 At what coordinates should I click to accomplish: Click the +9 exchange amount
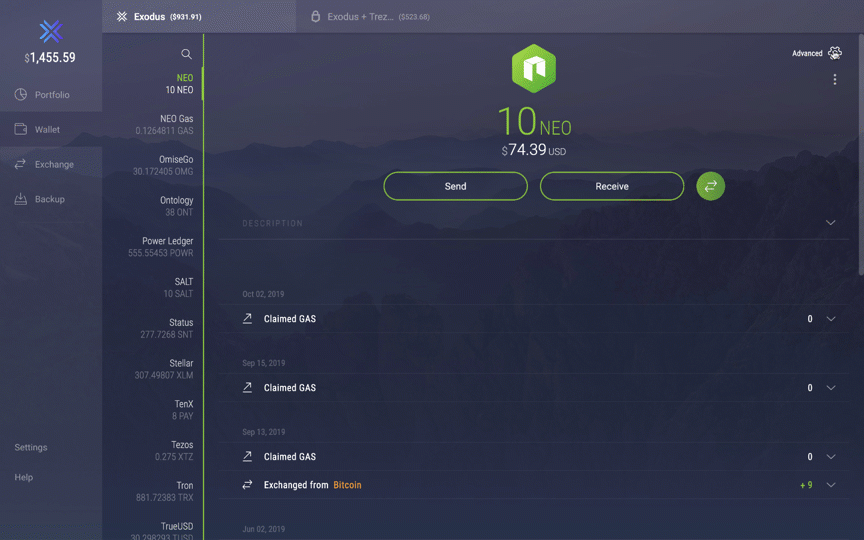pyautogui.click(x=806, y=485)
